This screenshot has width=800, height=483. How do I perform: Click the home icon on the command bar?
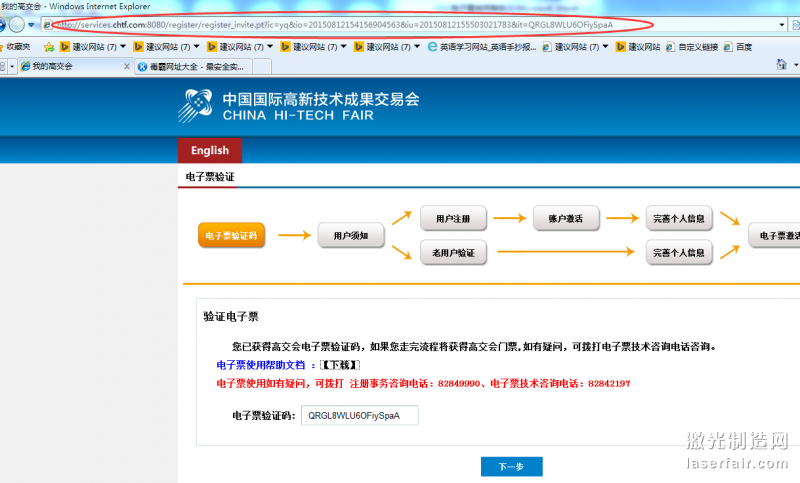[783, 65]
